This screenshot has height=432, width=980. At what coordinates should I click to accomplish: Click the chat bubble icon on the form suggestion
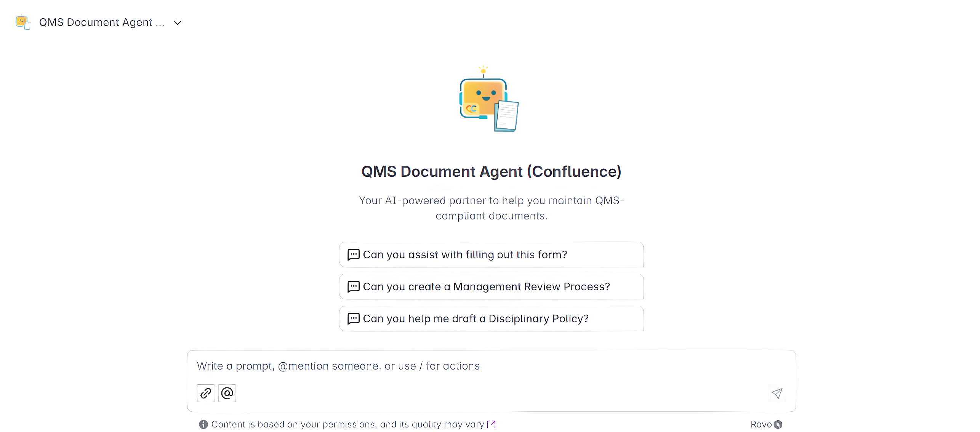pyautogui.click(x=354, y=254)
